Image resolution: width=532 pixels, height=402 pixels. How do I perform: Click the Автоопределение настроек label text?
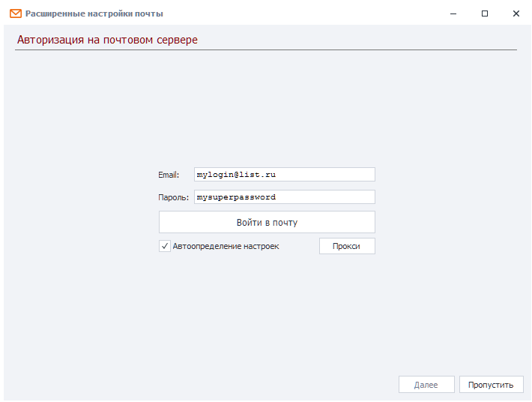coord(226,246)
